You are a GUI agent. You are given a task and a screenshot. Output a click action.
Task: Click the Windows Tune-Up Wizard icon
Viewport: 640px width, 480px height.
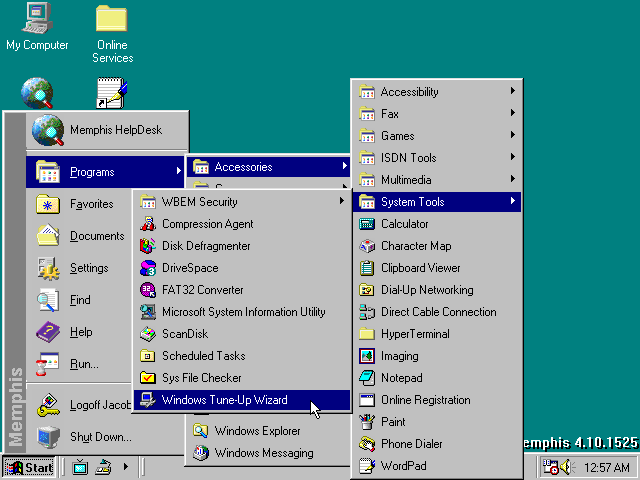pyautogui.click(x=148, y=400)
